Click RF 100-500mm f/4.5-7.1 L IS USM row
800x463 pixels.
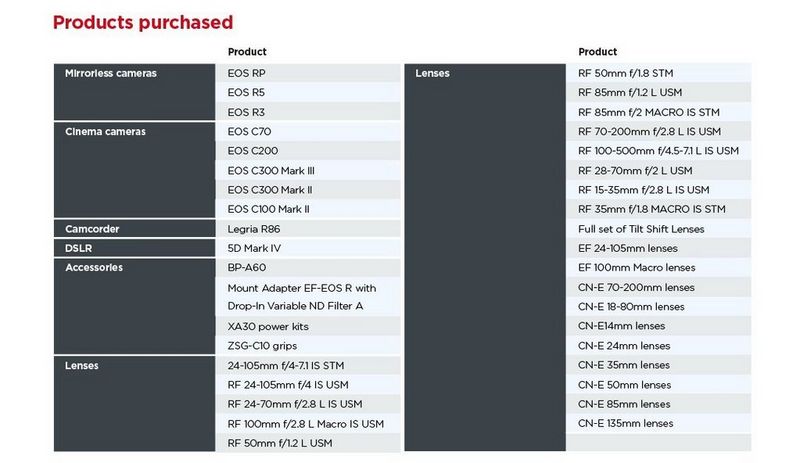point(658,151)
